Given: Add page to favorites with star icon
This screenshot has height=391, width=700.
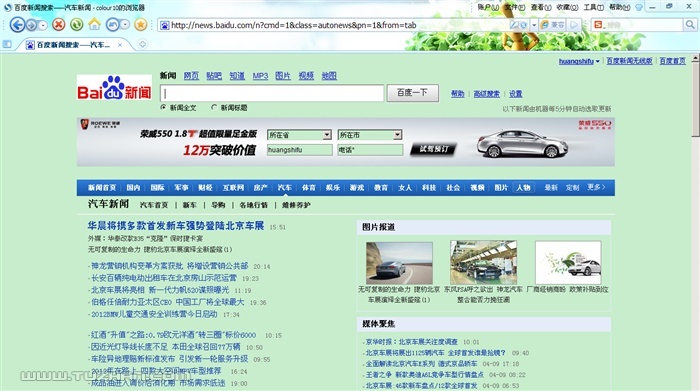Looking at the screenshot, I should pyautogui.click(x=141, y=25).
